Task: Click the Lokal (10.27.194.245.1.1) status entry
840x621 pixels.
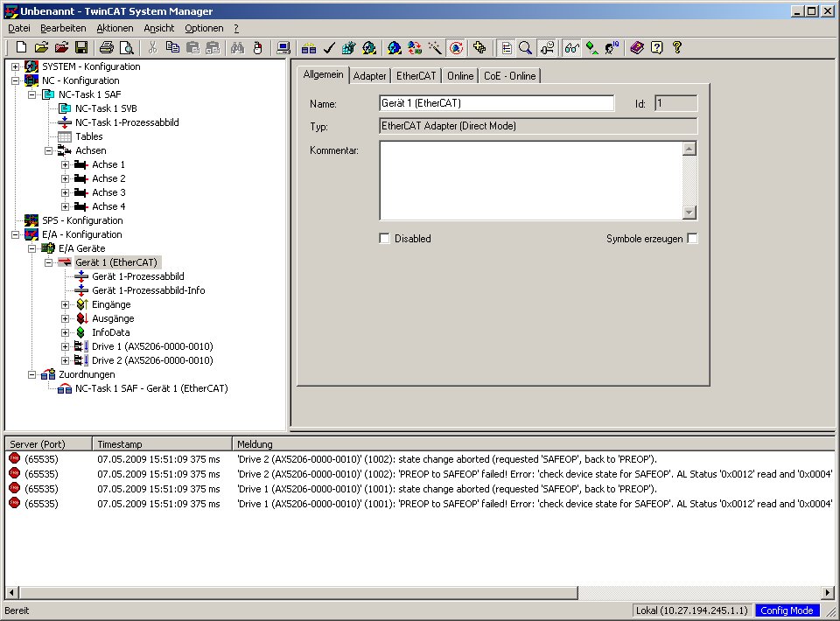Action: click(x=691, y=611)
